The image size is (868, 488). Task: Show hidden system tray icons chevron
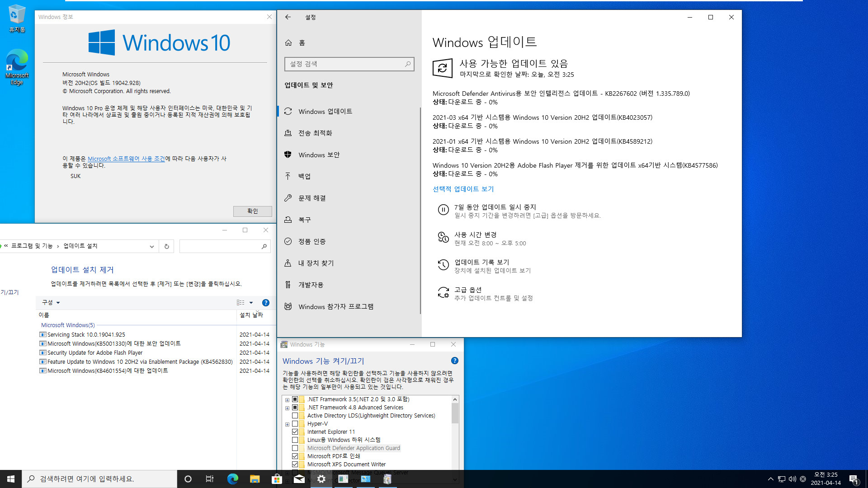(770, 479)
